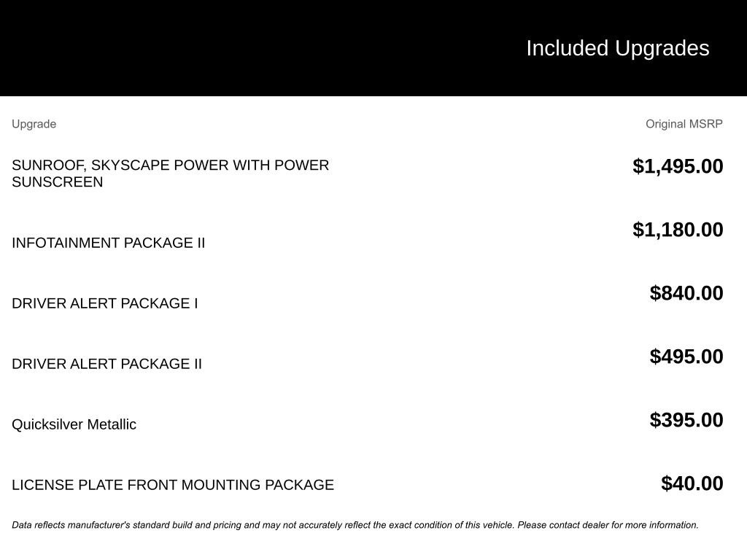The width and height of the screenshot is (747, 560).
Task: Click the $1,495.00 sunroof price
Action: [x=678, y=166]
